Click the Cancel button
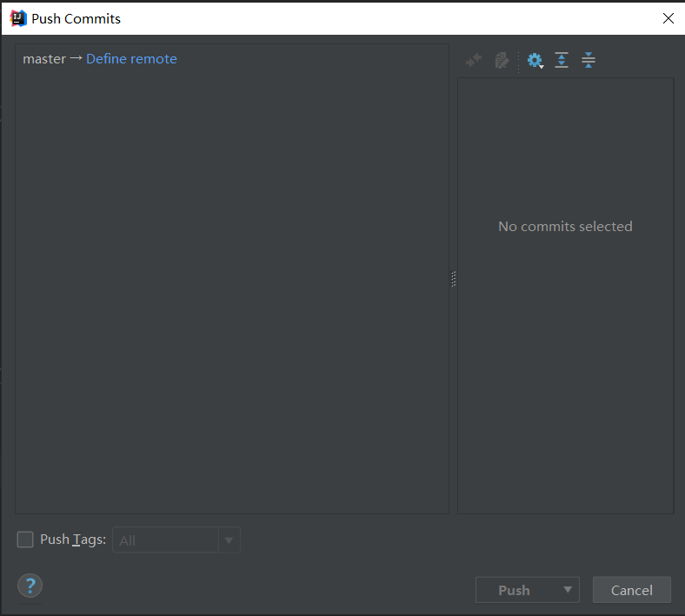 point(632,590)
